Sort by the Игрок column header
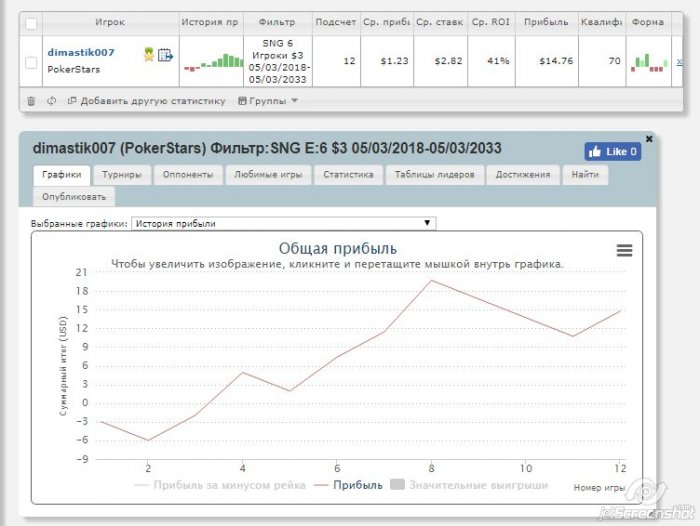Viewport: 700px width, 526px height. point(110,22)
